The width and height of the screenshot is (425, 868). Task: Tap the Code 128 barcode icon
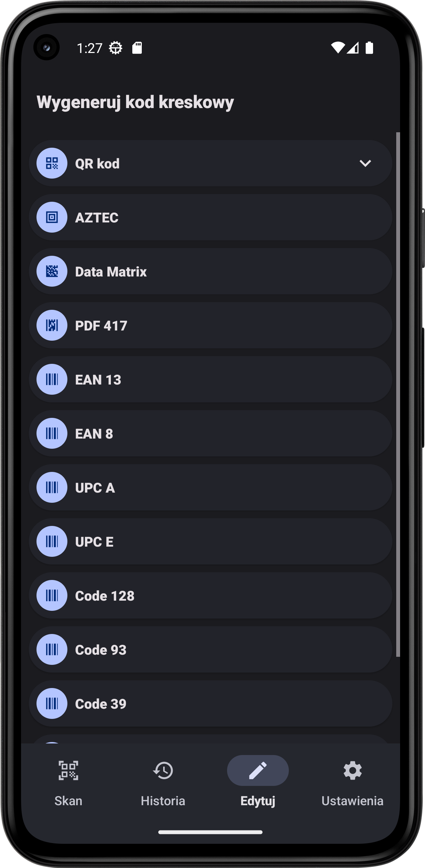point(52,595)
